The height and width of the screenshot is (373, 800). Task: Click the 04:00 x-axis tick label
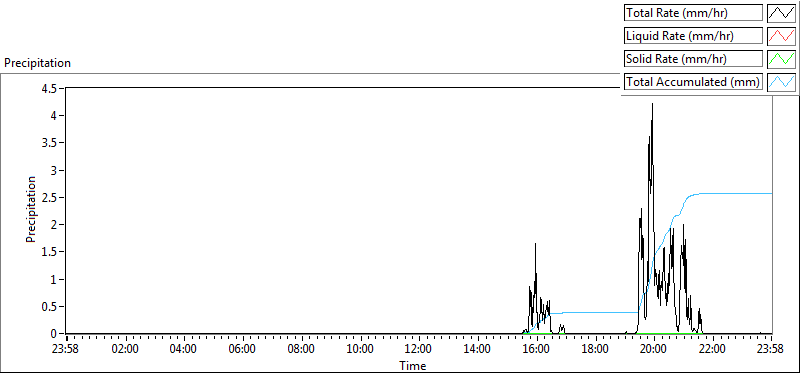click(x=184, y=350)
